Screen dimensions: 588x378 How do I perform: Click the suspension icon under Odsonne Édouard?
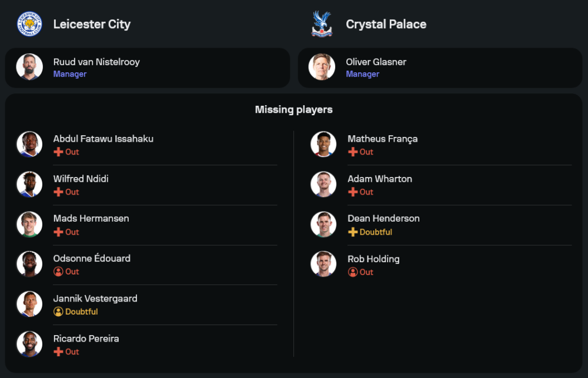(x=58, y=272)
